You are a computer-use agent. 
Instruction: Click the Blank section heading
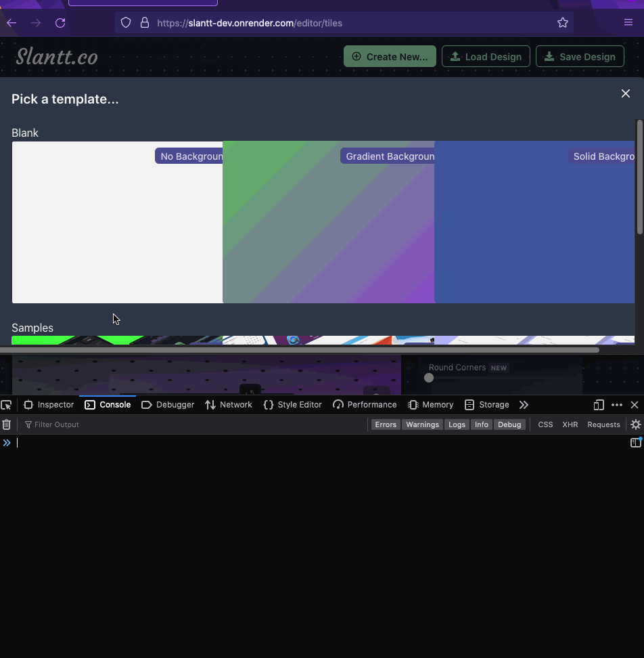pyautogui.click(x=25, y=133)
